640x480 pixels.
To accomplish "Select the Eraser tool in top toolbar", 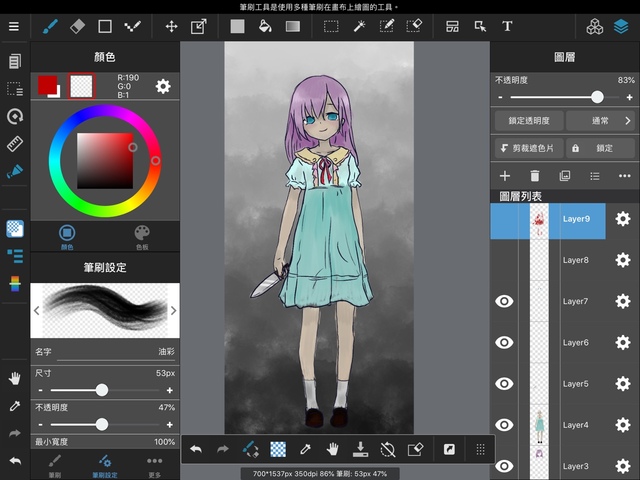I will (78, 26).
